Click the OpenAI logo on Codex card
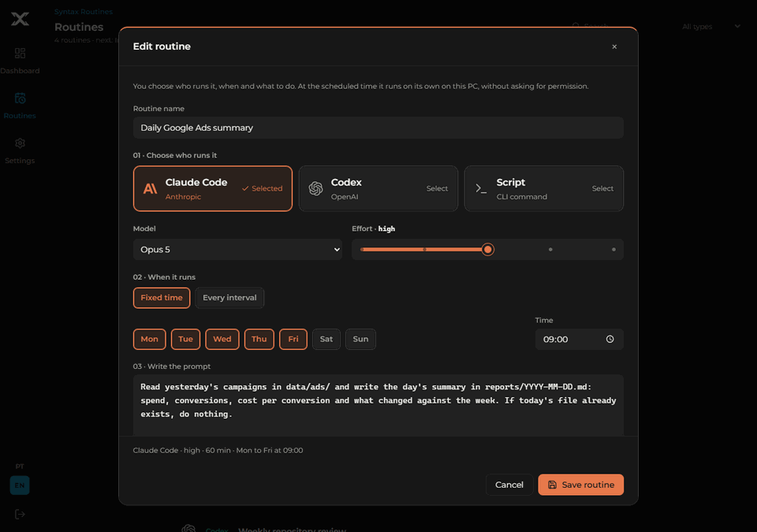 tap(315, 188)
